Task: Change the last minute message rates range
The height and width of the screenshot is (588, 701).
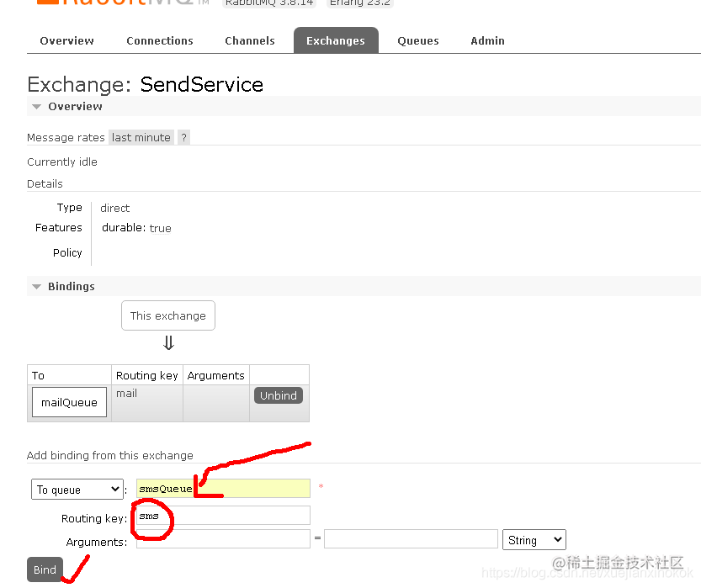Action: coord(141,137)
